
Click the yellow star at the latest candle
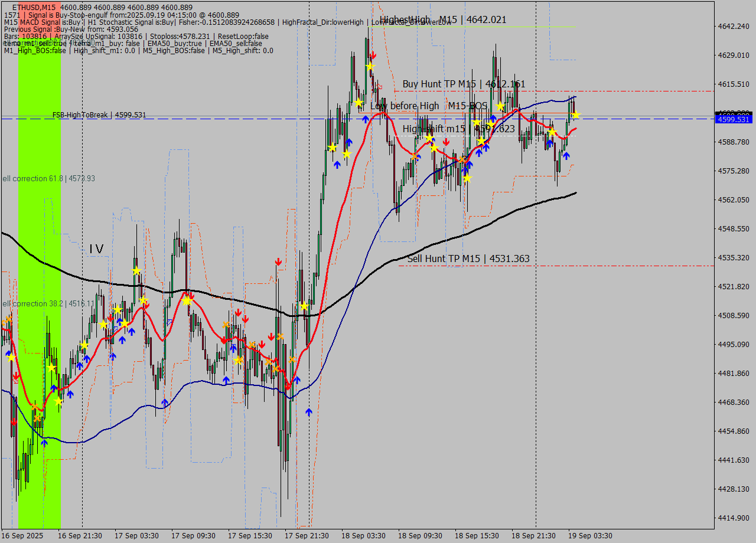tap(576, 115)
